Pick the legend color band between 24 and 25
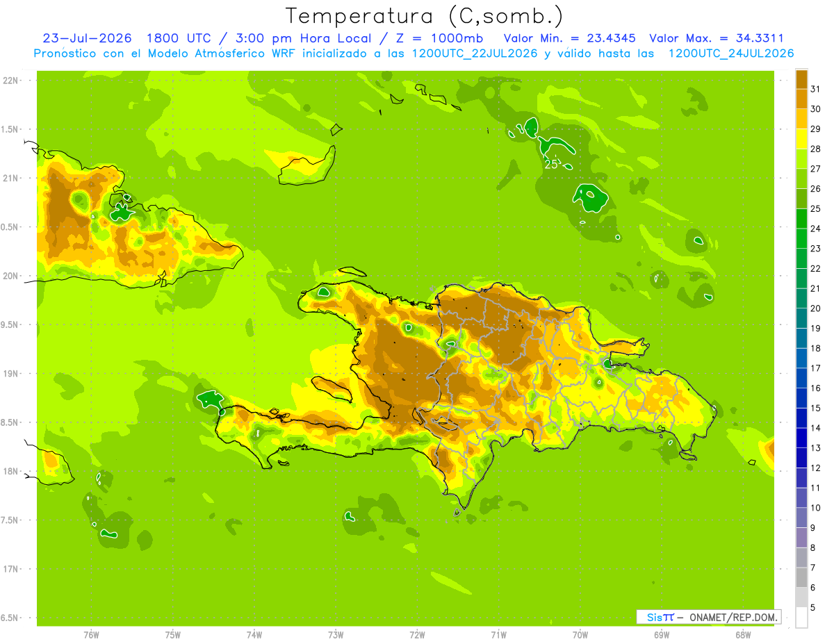Screen dimensions: 834x644 pos(801,218)
